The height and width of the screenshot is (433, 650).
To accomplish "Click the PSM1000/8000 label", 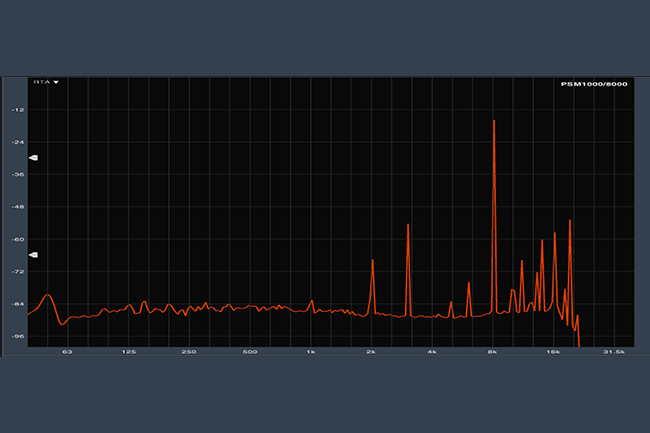I will tap(594, 83).
